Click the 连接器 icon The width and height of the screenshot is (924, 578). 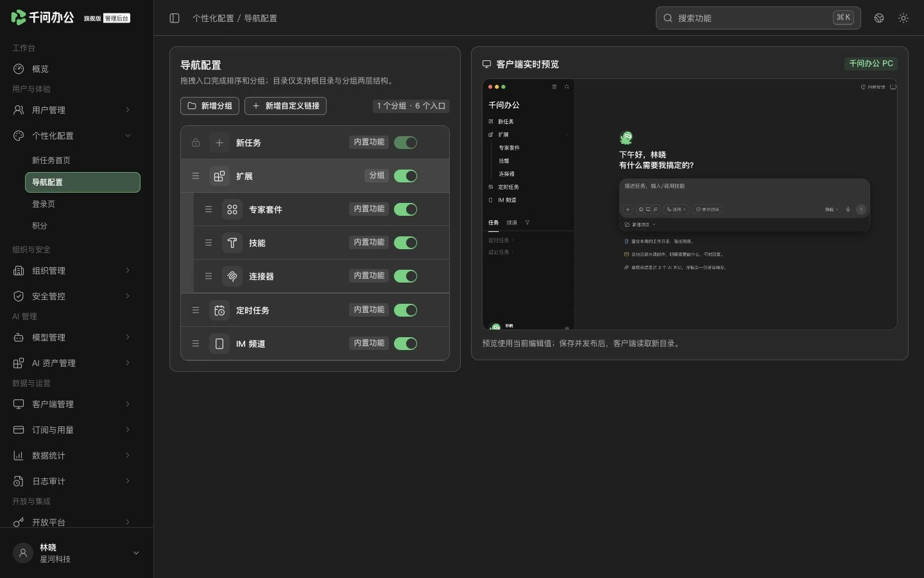pos(232,276)
